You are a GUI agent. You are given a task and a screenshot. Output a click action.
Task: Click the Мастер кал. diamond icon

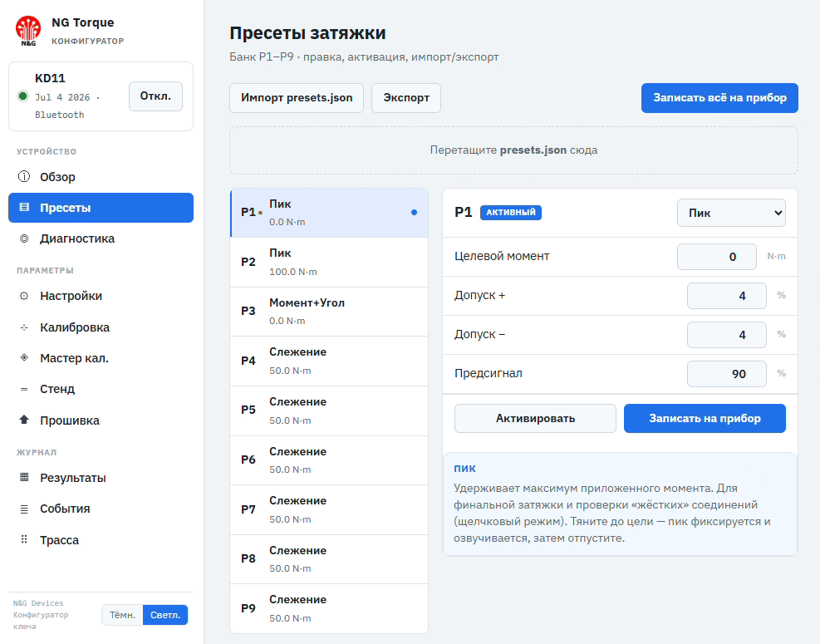(x=24, y=358)
